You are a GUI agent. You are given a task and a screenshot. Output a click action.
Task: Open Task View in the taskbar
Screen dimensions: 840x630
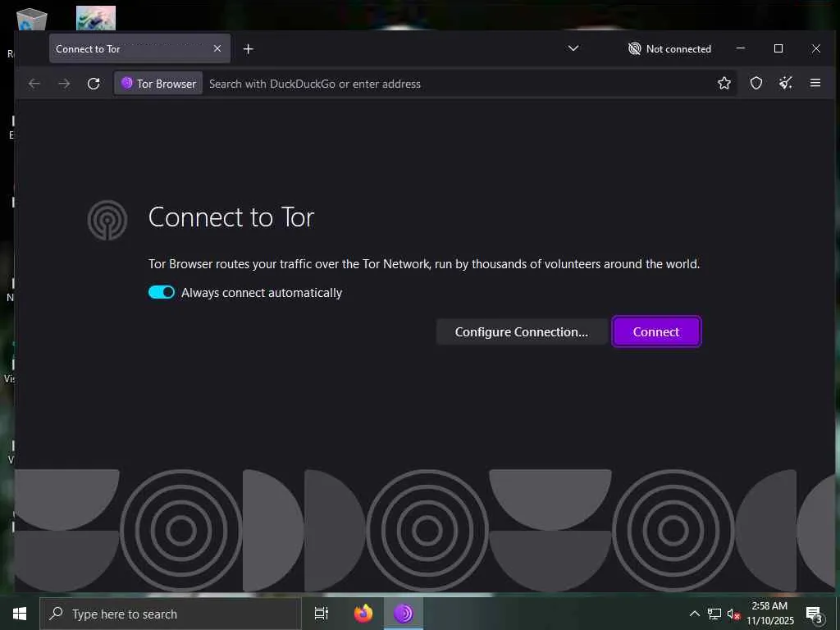click(x=322, y=614)
